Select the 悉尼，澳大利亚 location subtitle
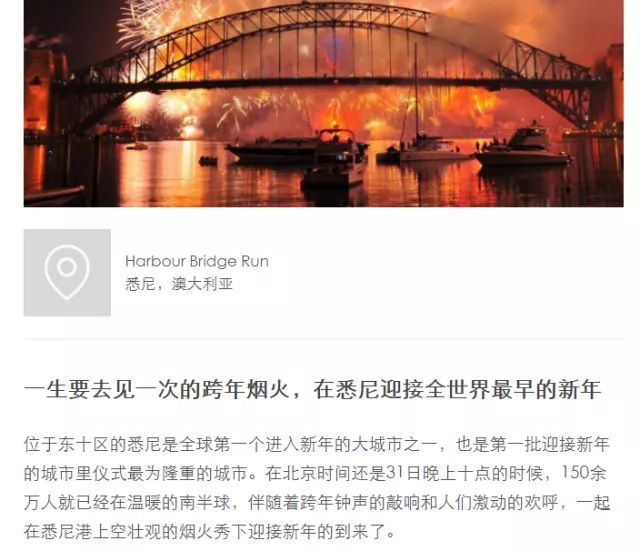Screen dimensions: 640x551 179,284
